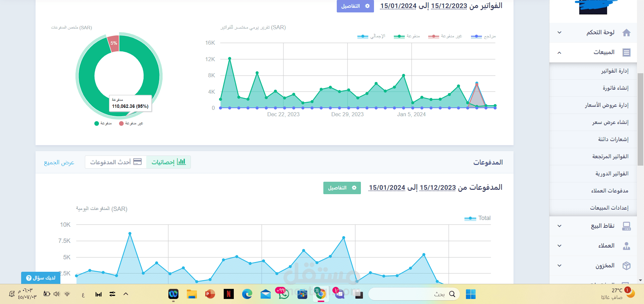Screen dimensions: 644x304
Task: Toggle مرتجع series in invoices chart legend
Action: coord(483,36)
